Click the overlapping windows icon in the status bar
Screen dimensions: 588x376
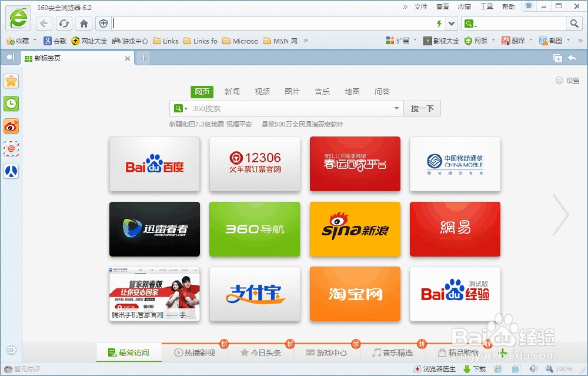(x=516, y=369)
